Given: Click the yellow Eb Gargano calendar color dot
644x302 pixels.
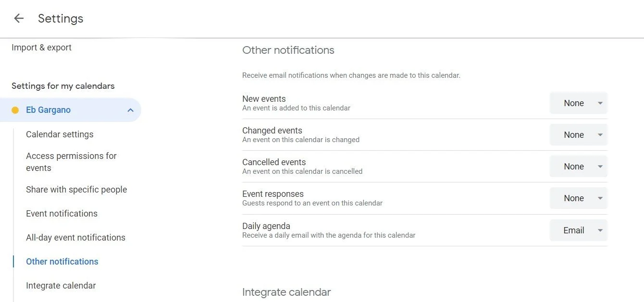Looking at the screenshot, I should [x=15, y=110].
